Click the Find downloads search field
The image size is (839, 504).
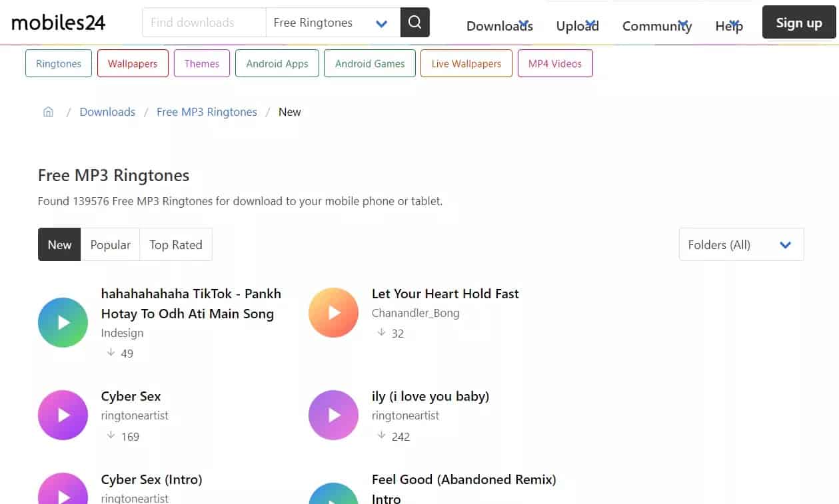204,23
